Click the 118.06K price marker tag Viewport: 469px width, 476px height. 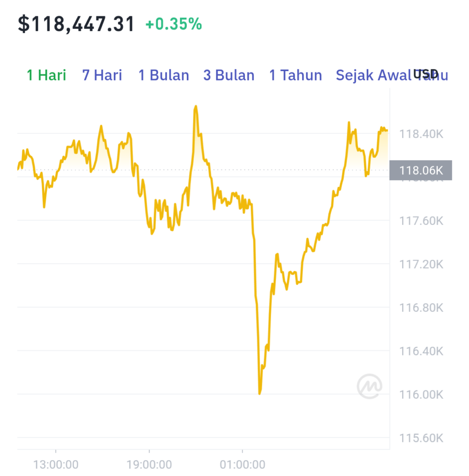tap(421, 170)
